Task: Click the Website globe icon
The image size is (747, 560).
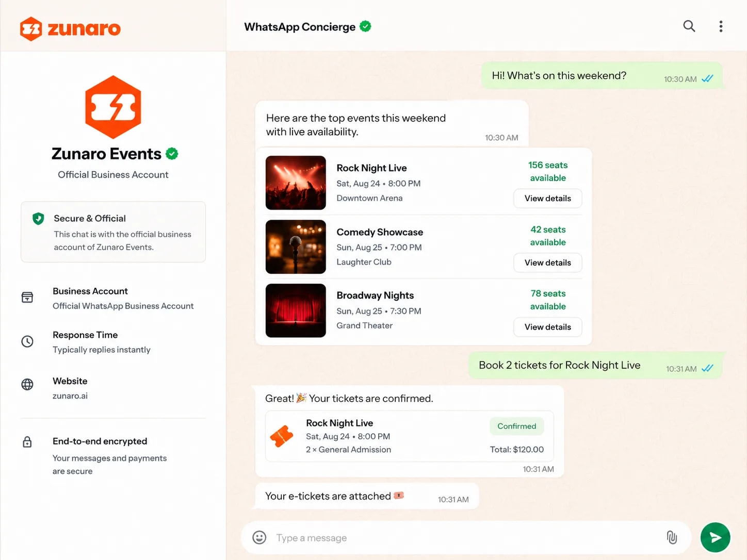Action: (x=27, y=385)
